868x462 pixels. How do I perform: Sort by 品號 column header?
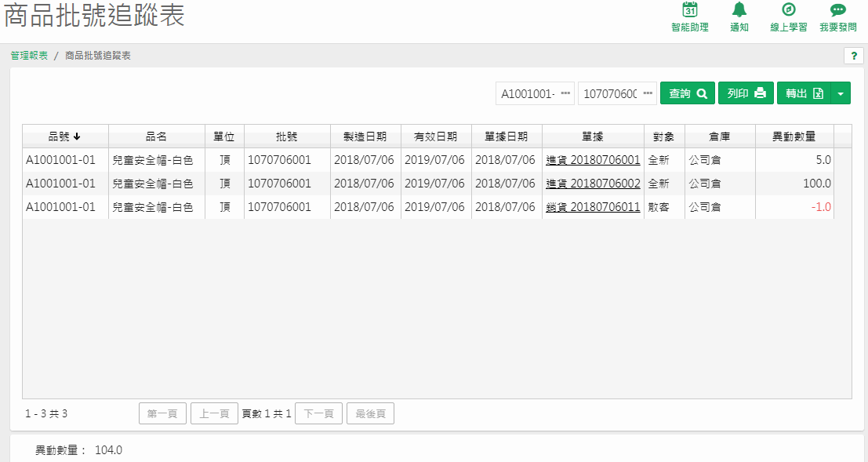pyautogui.click(x=65, y=136)
